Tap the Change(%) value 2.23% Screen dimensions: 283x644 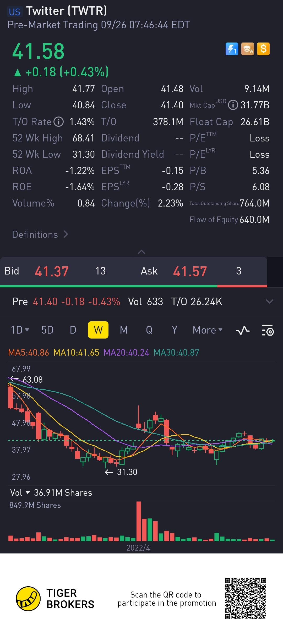(171, 203)
